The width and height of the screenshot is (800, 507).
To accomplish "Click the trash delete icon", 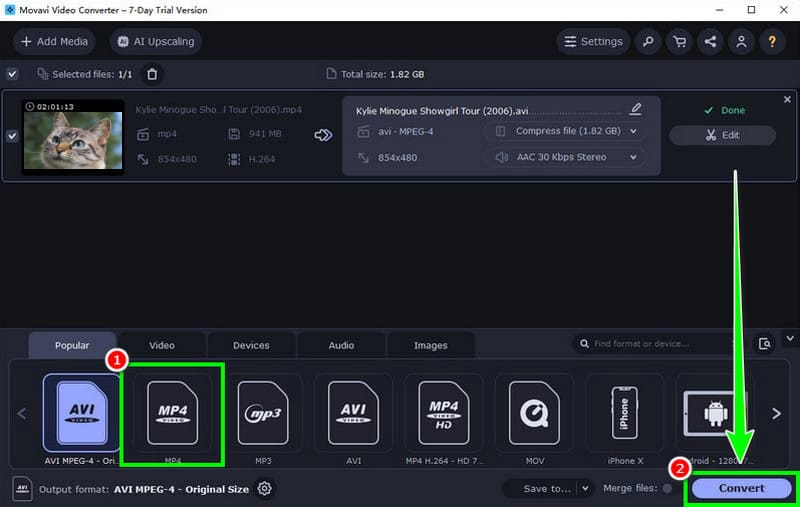I will [x=152, y=74].
